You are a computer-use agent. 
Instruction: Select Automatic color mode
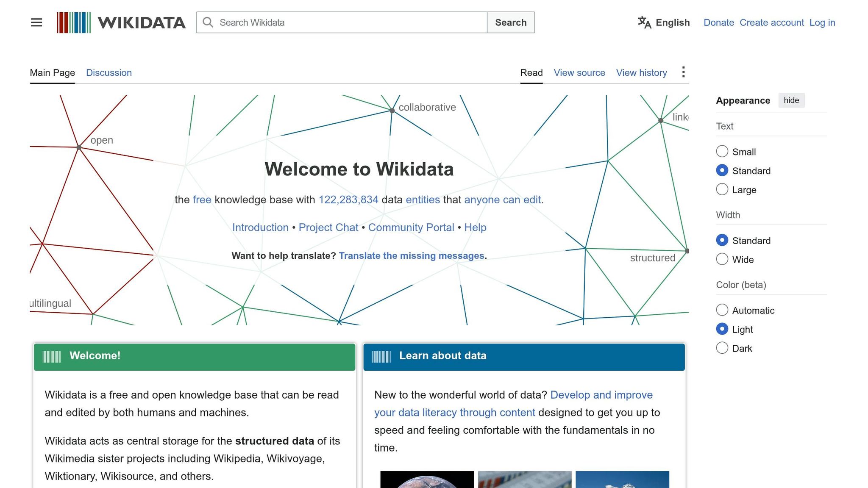pyautogui.click(x=722, y=310)
